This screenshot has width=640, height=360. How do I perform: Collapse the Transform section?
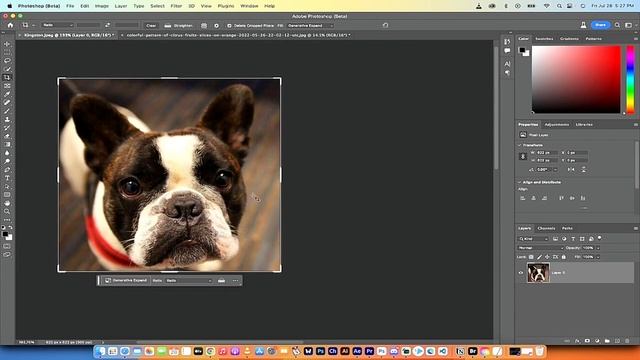pyautogui.click(x=520, y=145)
